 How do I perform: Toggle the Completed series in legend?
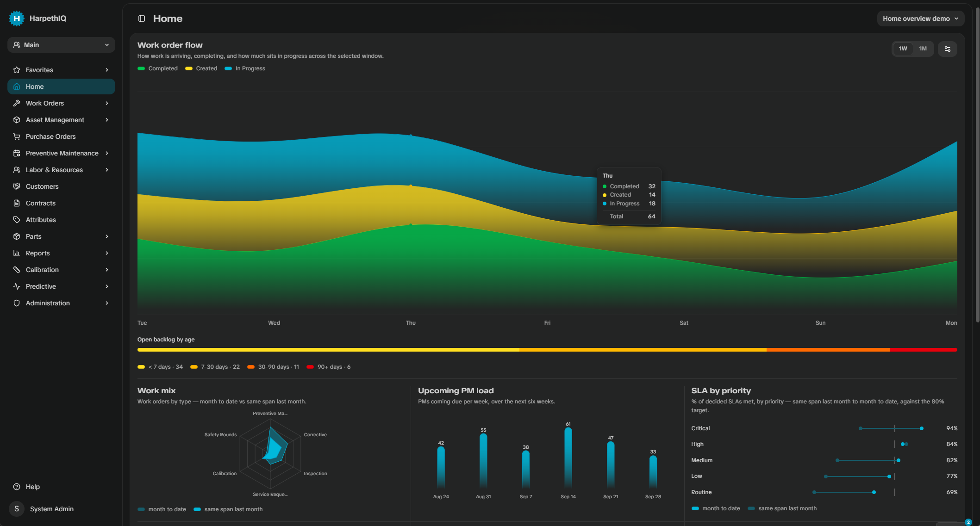pyautogui.click(x=157, y=68)
